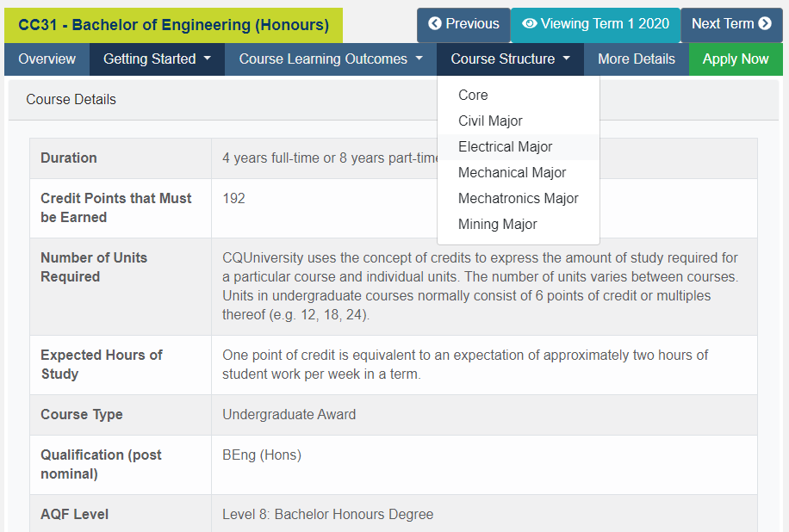The height and width of the screenshot is (532, 789).
Task: Expand the Getting Started dropdown
Action: click(x=157, y=59)
